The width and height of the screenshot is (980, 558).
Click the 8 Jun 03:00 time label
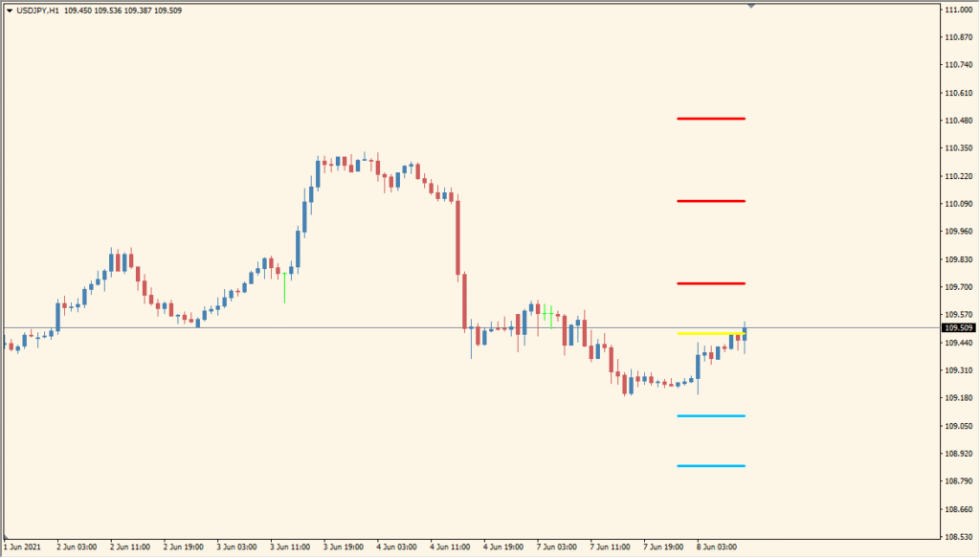(x=717, y=547)
